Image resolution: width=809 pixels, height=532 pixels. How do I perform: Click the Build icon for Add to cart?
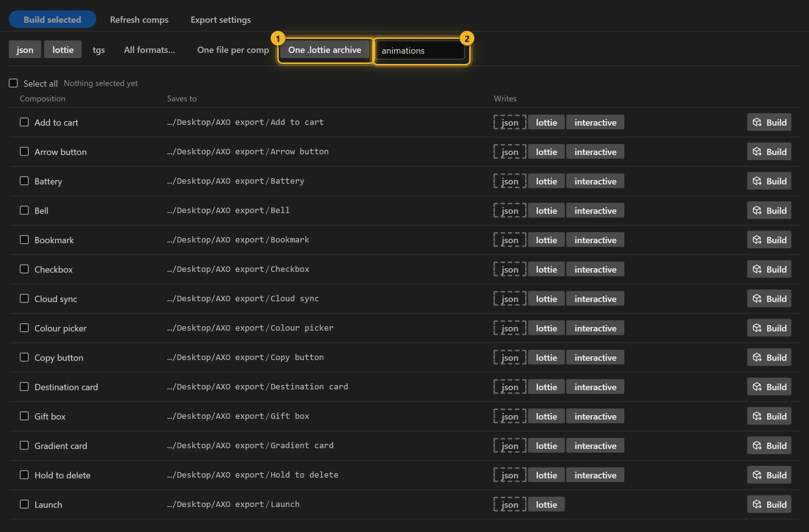(757, 122)
